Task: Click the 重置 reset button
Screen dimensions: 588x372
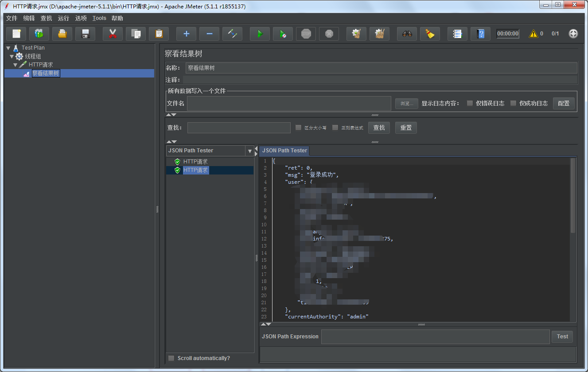Action: pos(406,128)
